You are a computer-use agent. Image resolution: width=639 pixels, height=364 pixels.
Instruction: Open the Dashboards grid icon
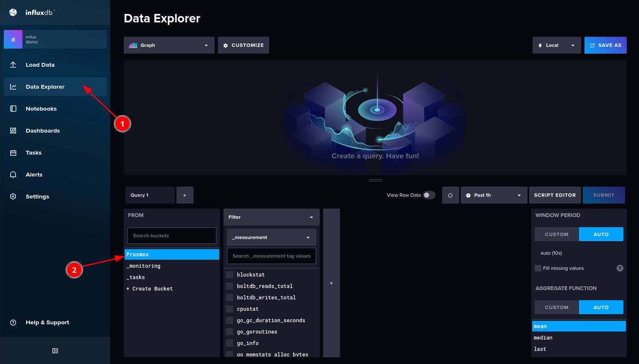click(x=13, y=130)
